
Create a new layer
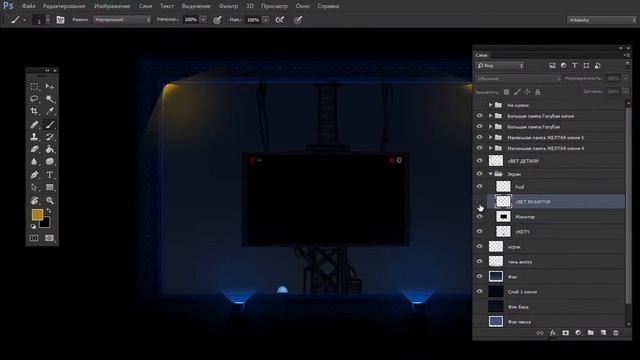tap(603, 333)
